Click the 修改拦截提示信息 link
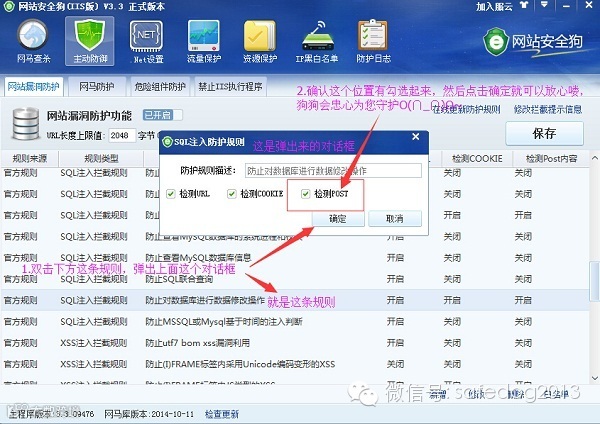Screen dimensions: 600x424 pyautogui.click(x=548, y=110)
